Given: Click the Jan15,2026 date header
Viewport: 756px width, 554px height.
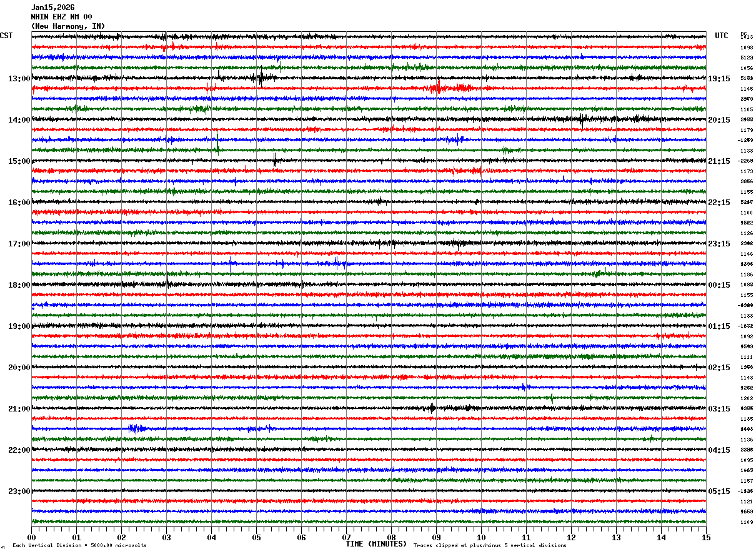Looking at the screenshot, I should pos(52,8).
